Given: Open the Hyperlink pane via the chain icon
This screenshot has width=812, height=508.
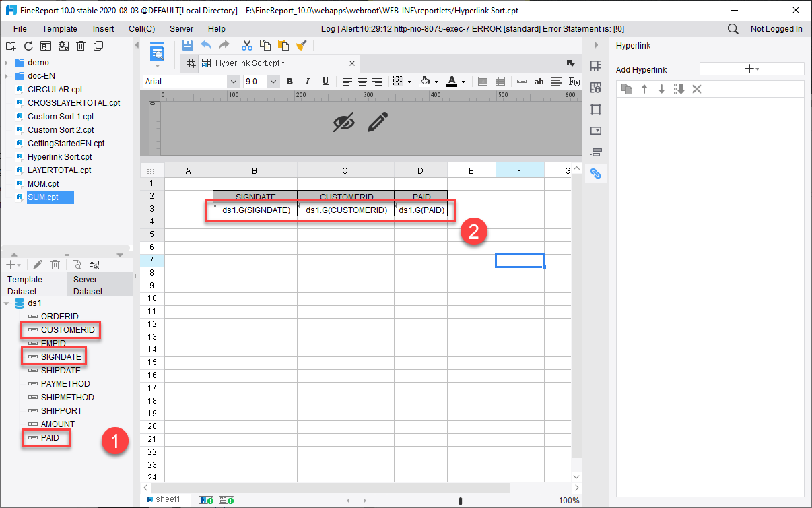Looking at the screenshot, I should 596,174.
